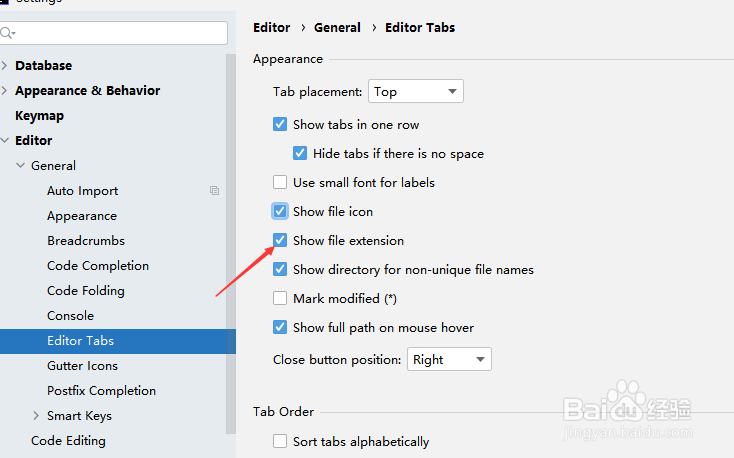Enable Sort tabs alphabetically
This screenshot has width=734, height=458.
(x=280, y=441)
